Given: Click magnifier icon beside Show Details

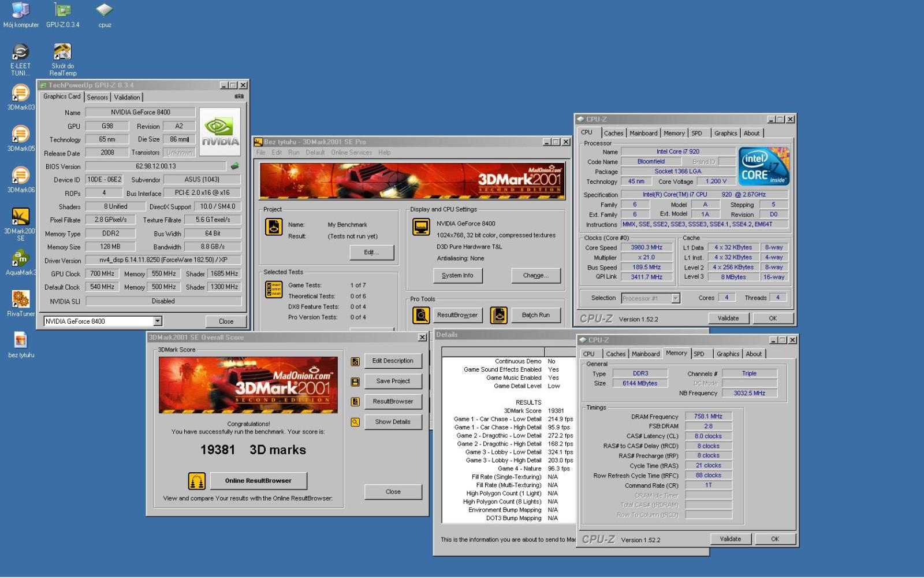Looking at the screenshot, I should click(x=355, y=422).
